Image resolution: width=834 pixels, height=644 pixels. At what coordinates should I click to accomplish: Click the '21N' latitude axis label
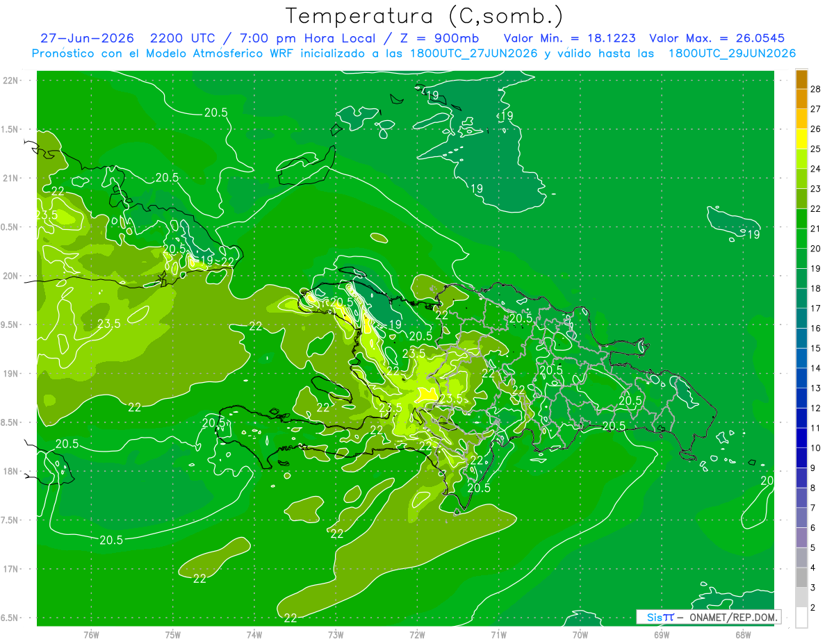coord(10,178)
